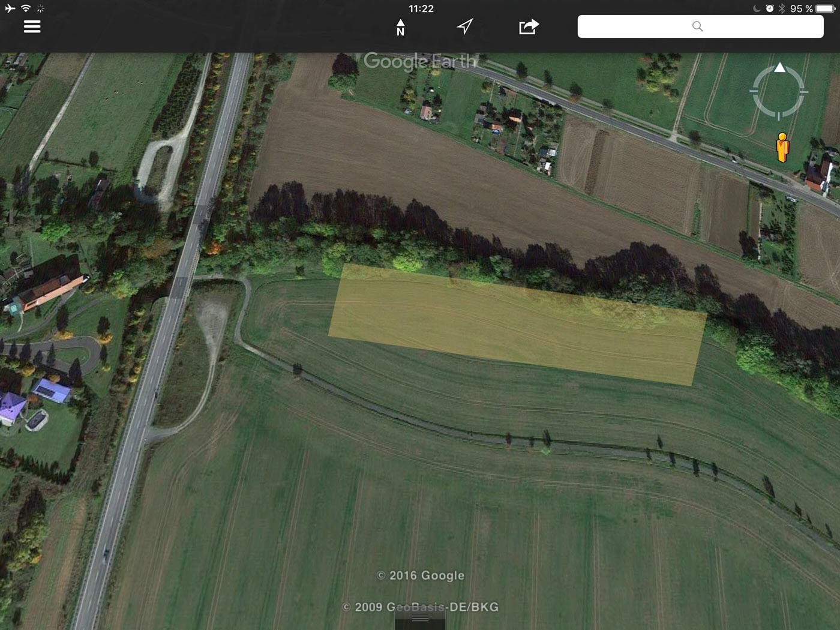Screen dimensions: 840x630
Task: Tap the Wi-Fi status icon
Action: 26,8
